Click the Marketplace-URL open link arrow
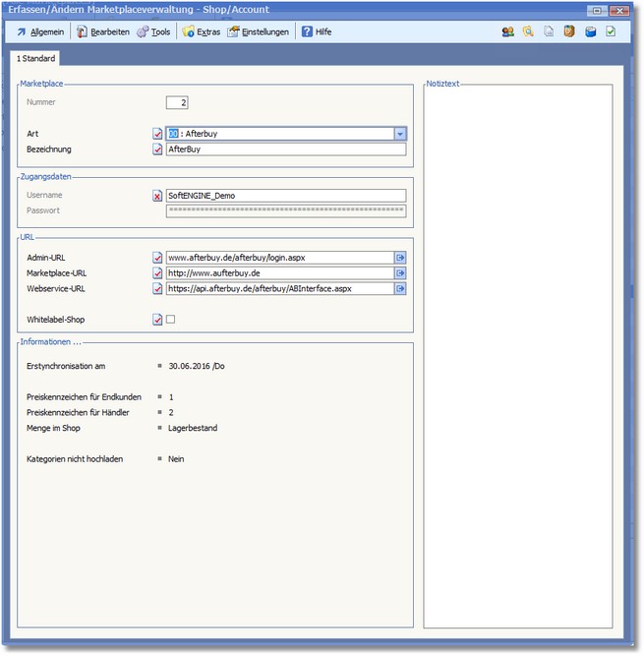Screen dimensions: 644x656 tap(400, 273)
